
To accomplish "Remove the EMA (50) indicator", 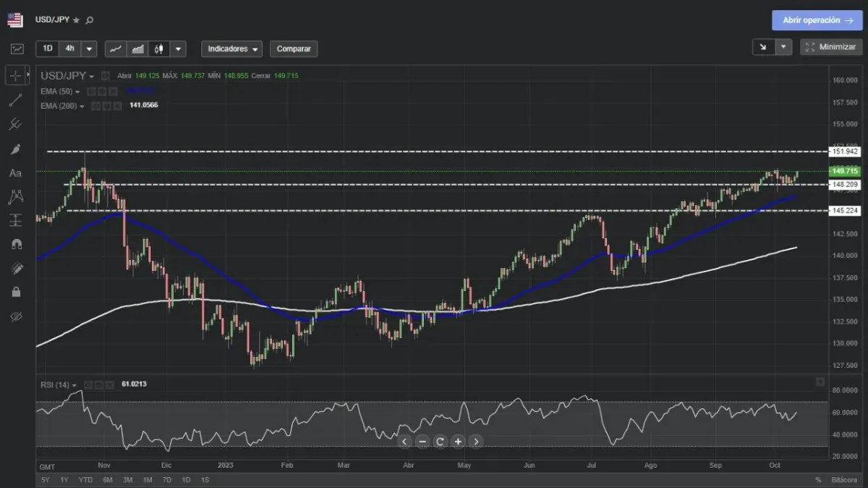I will point(113,92).
